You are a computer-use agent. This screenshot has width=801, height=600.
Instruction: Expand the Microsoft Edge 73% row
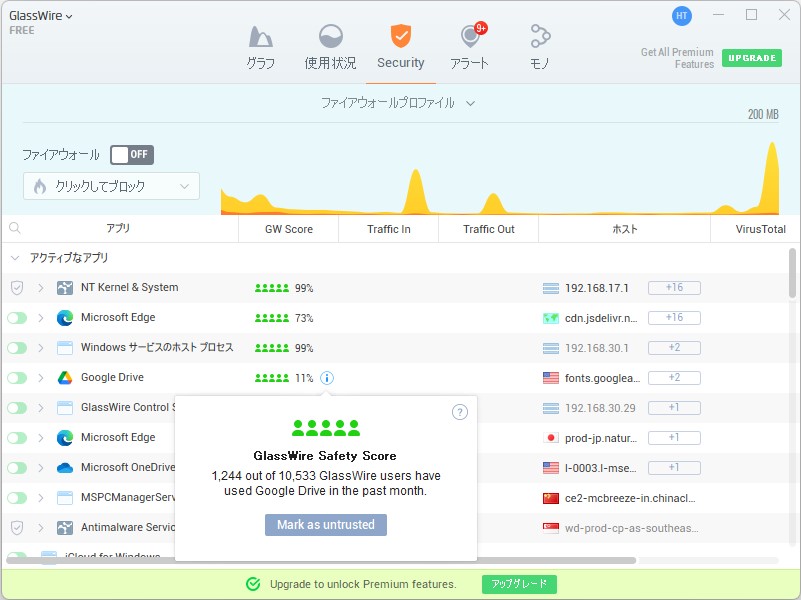coord(40,318)
